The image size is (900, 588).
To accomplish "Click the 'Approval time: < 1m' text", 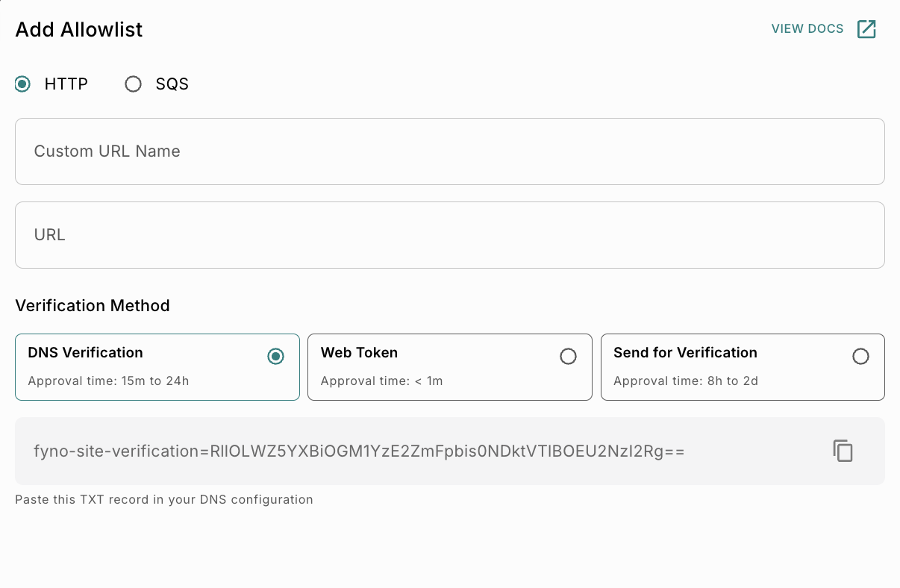I will click(381, 381).
